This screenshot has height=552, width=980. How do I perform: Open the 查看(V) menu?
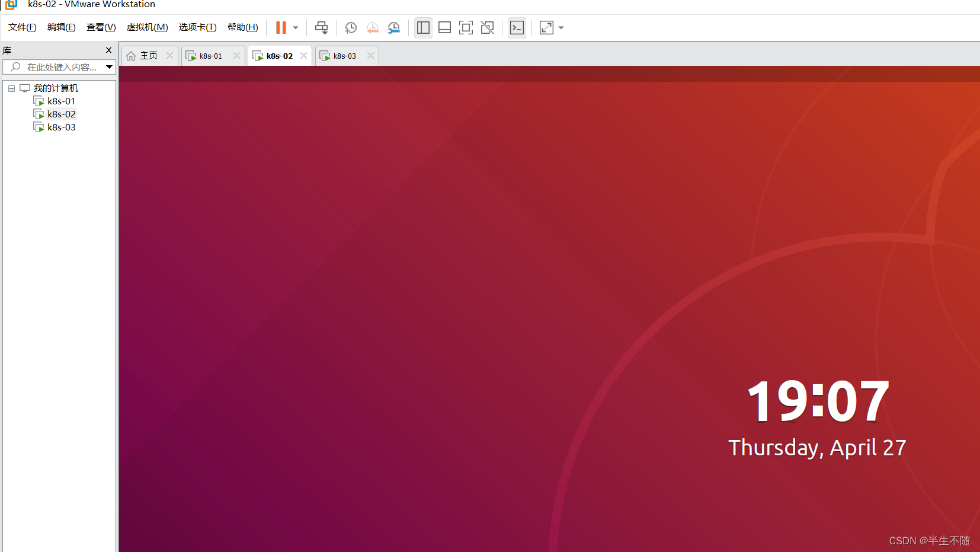[101, 27]
